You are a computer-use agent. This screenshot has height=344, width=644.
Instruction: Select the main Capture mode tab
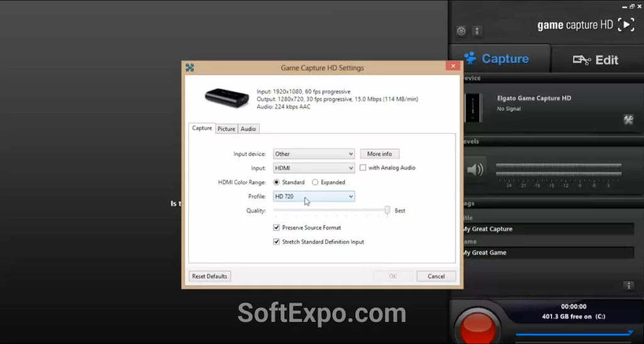pyautogui.click(x=499, y=58)
